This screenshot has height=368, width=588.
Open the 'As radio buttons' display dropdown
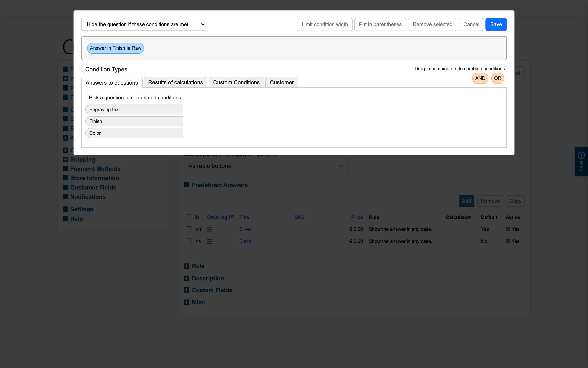266,166
